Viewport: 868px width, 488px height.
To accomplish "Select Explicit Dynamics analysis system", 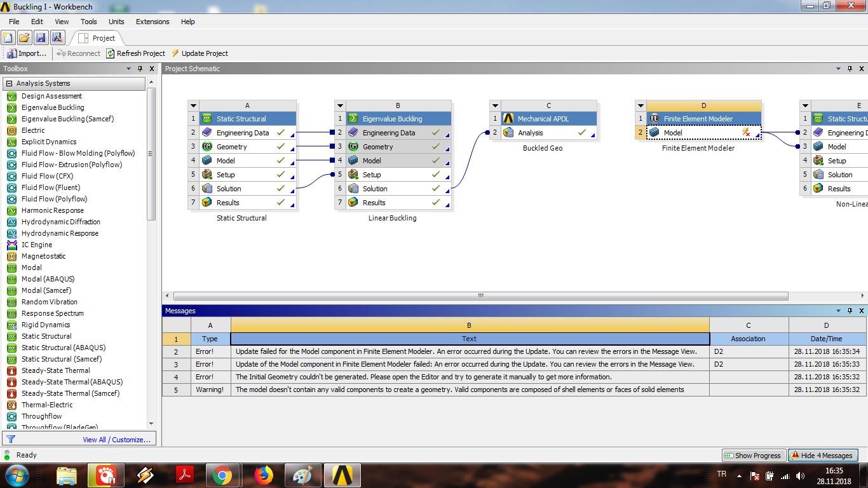I will tap(49, 142).
